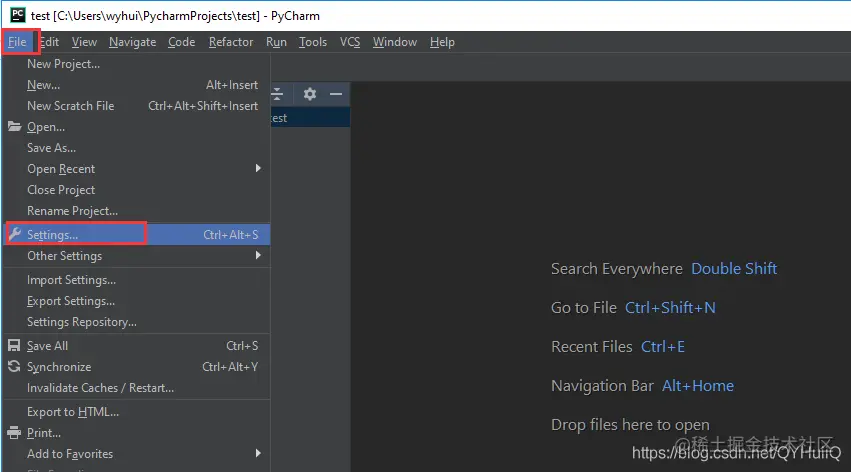Open the Run menu
The height and width of the screenshot is (472, 851).
276,42
